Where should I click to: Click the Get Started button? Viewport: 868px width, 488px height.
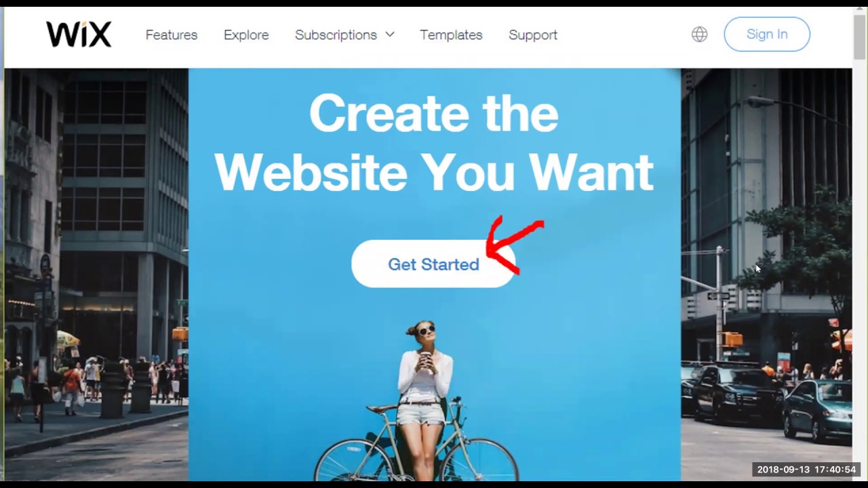pyautogui.click(x=433, y=264)
